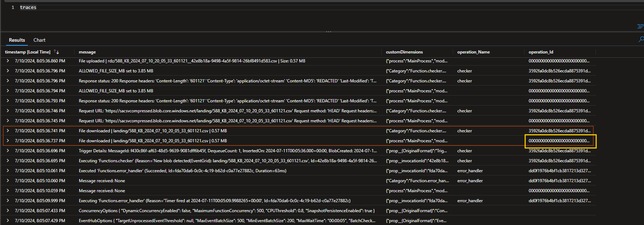This screenshot has width=644, height=225.
Task: Click the '{"prop__{OriginalFormat}":"Trig...' customDimensions cell
Action: tap(416, 151)
